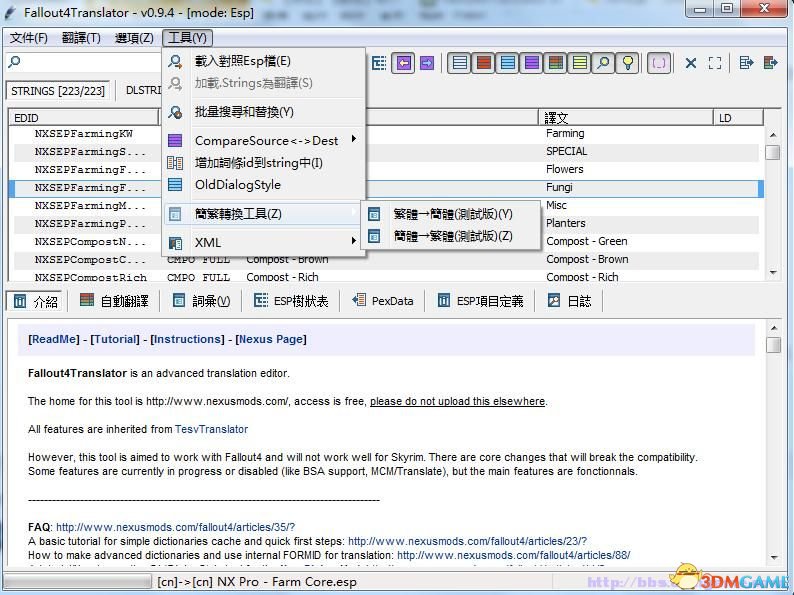794x595 pixels.
Task: Click the icon beside 簡體→繁體 entry
Action: (x=374, y=236)
